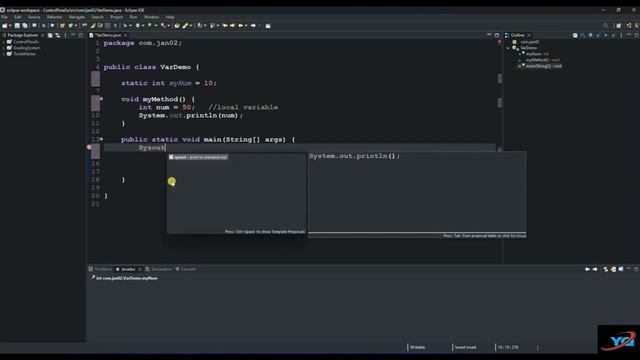This screenshot has height=360, width=640.
Task: Click the red error marker beside Sysout line
Action: 89,147
